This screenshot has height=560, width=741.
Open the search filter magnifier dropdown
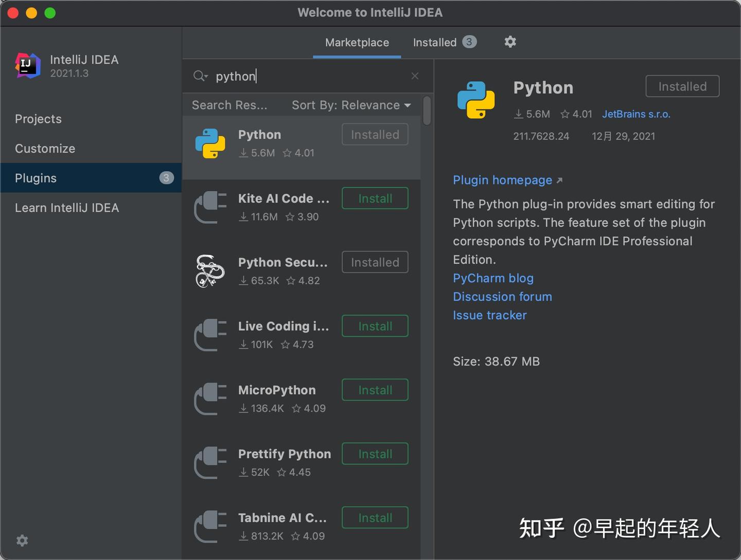coord(200,76)
